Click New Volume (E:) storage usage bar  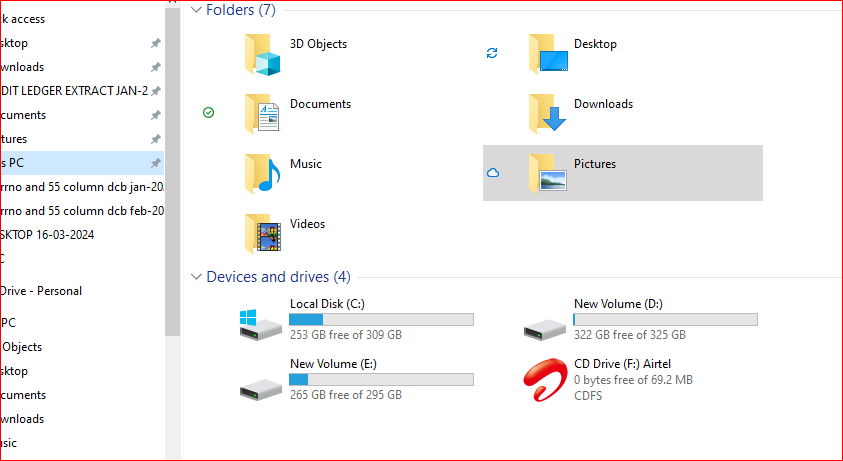coord(382,380)
